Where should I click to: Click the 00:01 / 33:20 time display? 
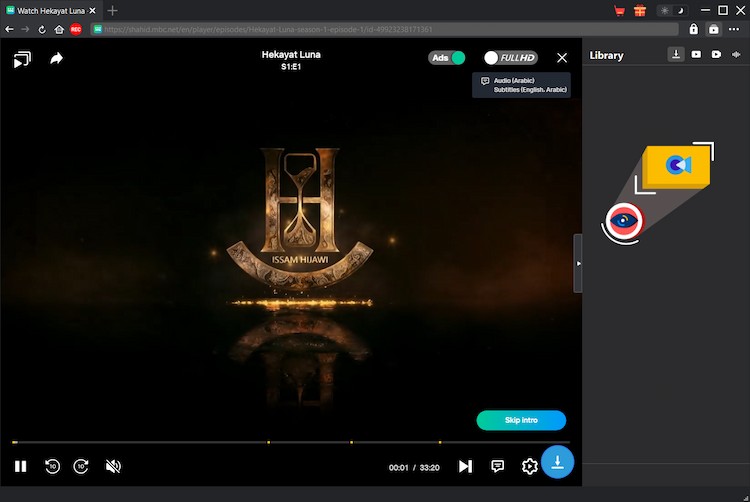pyautogui.click(x=414, y=468)
